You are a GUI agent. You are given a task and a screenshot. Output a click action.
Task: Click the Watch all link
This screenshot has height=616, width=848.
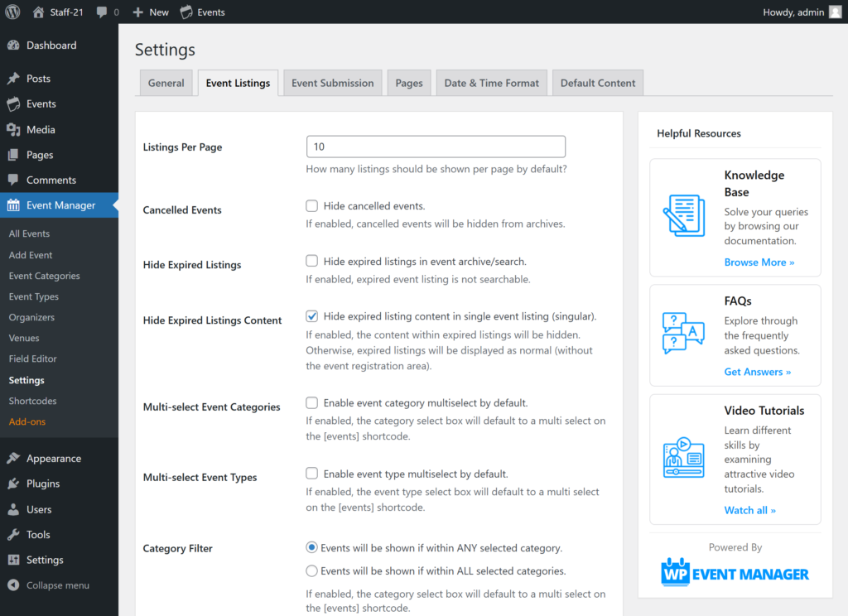[749, 511]
